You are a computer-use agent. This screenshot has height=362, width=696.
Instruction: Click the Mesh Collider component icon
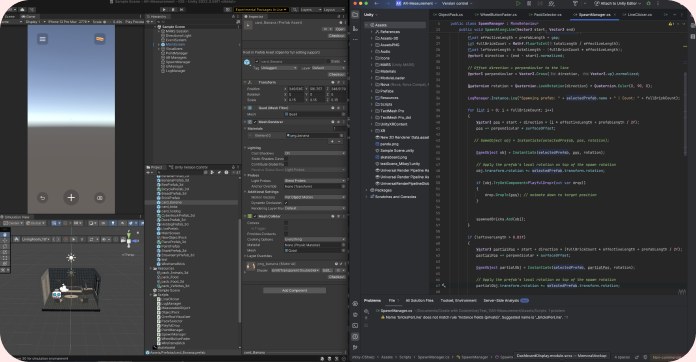pyautogui.click(x=250, y=216)
